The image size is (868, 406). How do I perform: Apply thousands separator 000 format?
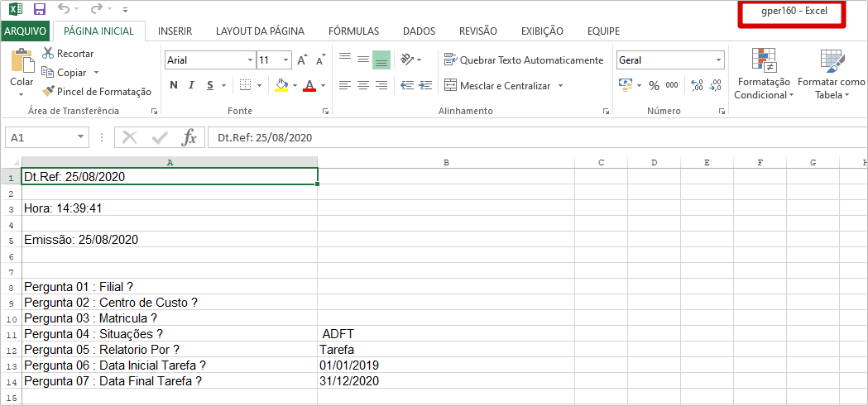672,86
